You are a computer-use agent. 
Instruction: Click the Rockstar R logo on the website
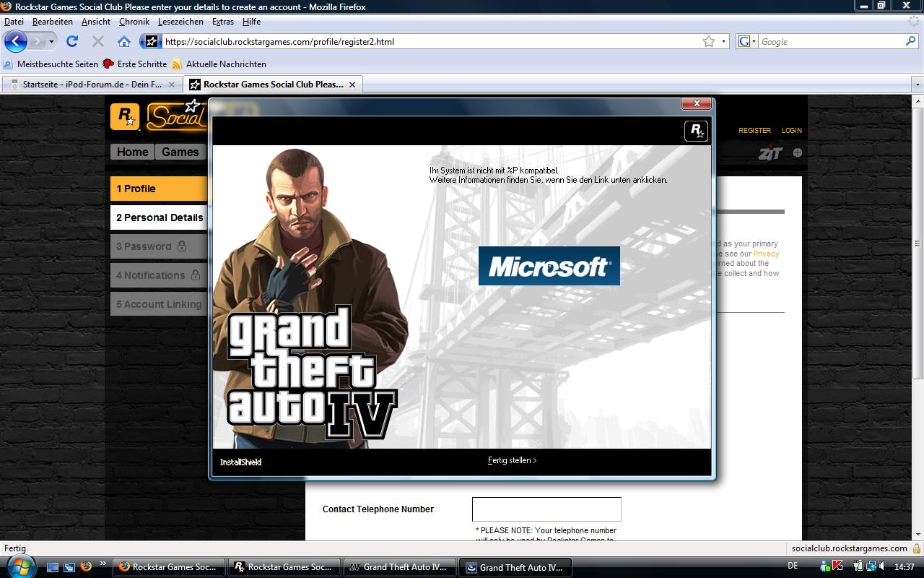[x=125, y=116]
